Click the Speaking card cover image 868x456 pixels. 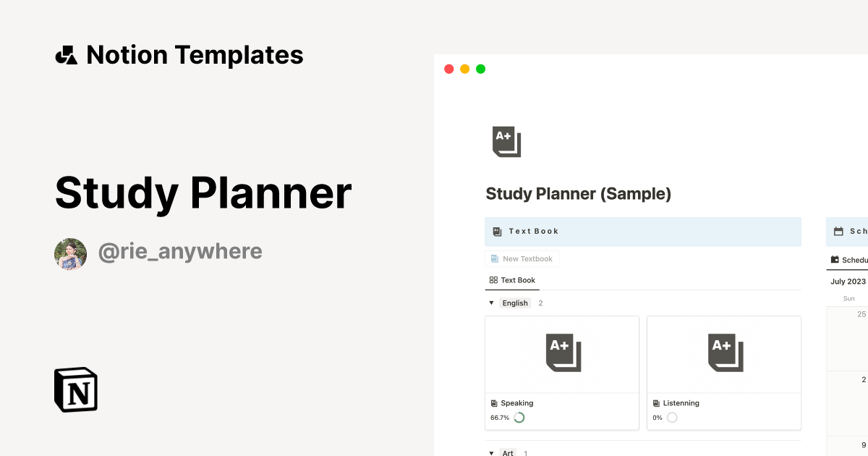point(562,354)
